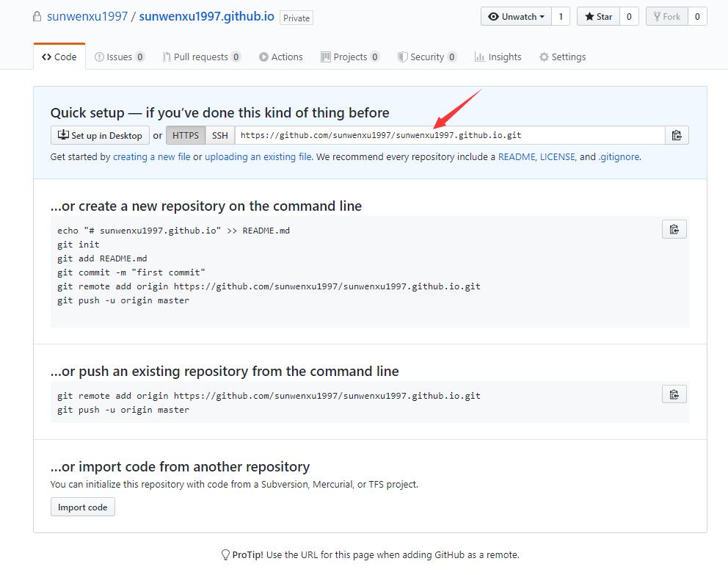Click the watchers count number 1

point(561,17)
